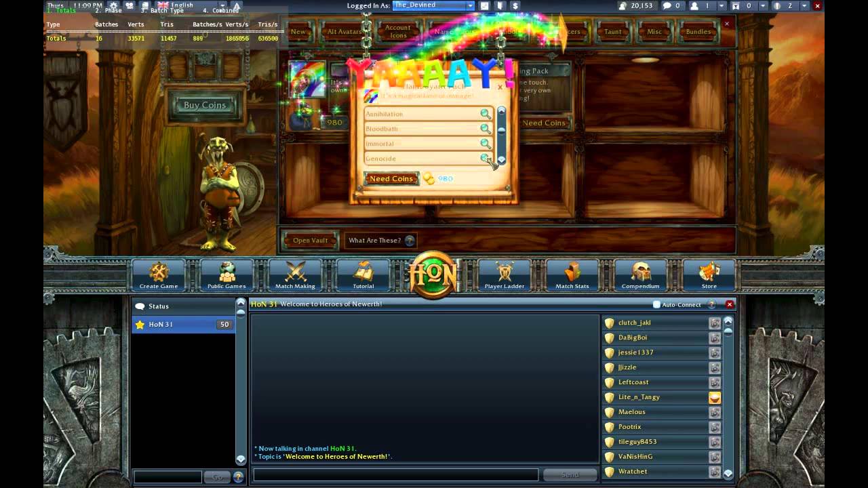Select the HoN 31 channel row
868x488 pixels.
[183, 325]
